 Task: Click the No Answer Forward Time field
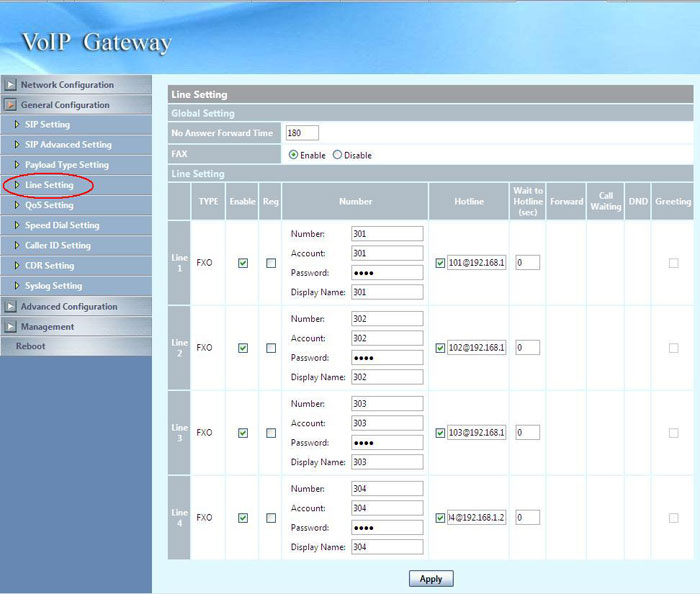(x=302, y=133)
